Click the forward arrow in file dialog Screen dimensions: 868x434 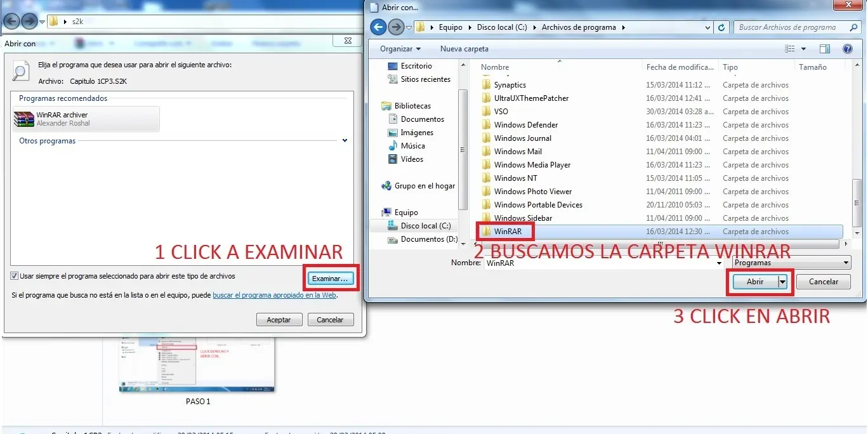tap(397, 27)
